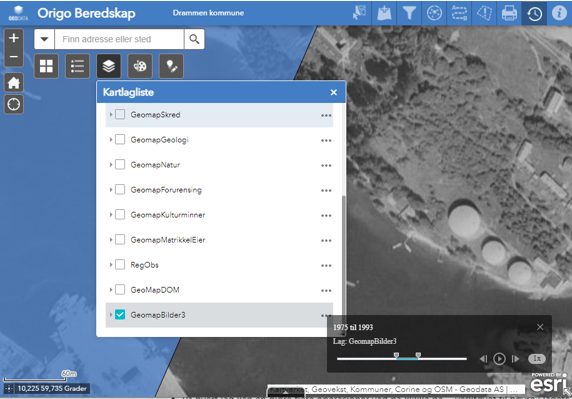Toggle the layer list stack icon
The height and width of the screenshot is (399, 572).
pyautogui.click(x=109, y=66)
